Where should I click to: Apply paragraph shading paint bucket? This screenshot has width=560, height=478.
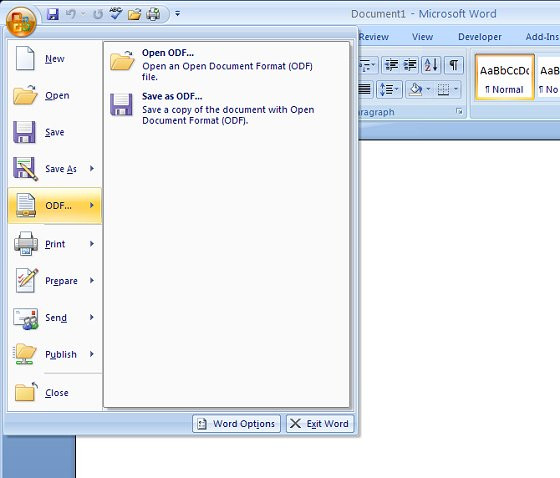tap(416, 89)
